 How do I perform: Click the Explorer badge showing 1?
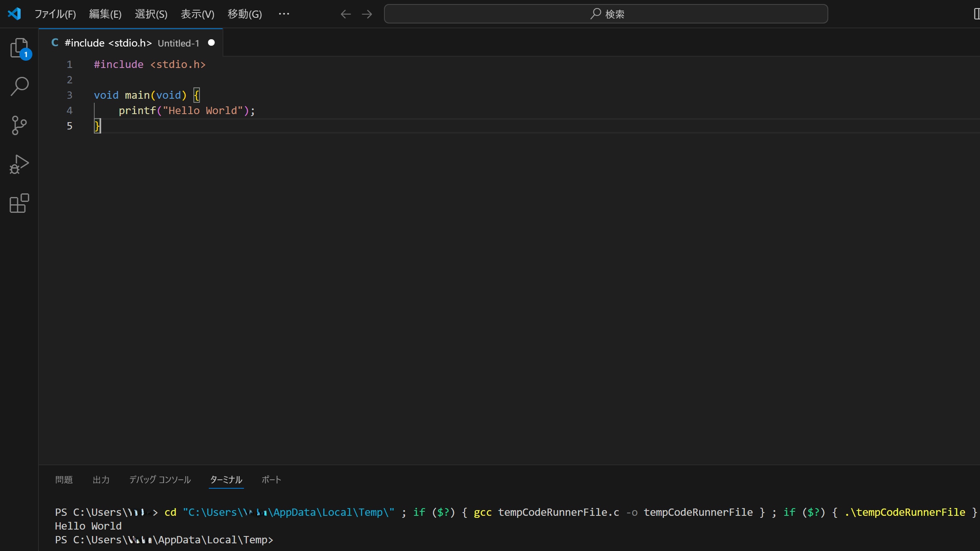coord(26,54)
